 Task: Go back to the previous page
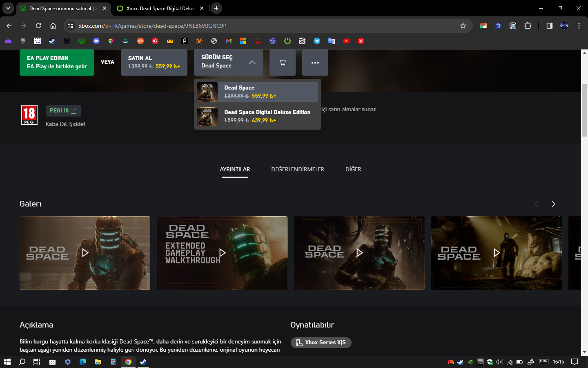coord(9,26)
